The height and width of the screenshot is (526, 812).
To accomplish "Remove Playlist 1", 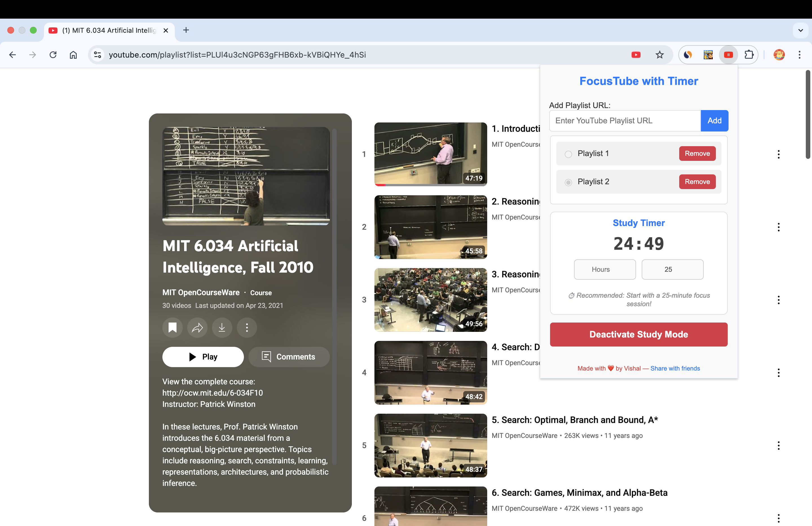I will [697, 153].
